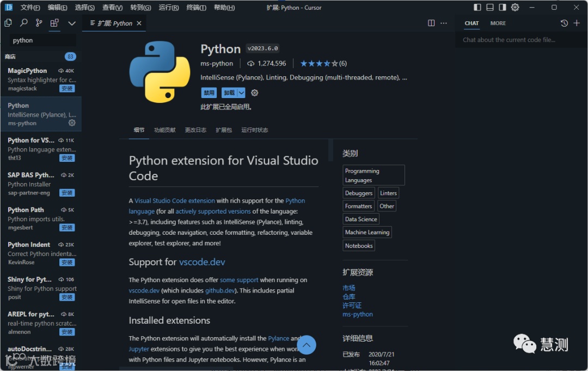Viewport: 588px width, 371px height.
Task: Open some support link
Action: (239, 280)
